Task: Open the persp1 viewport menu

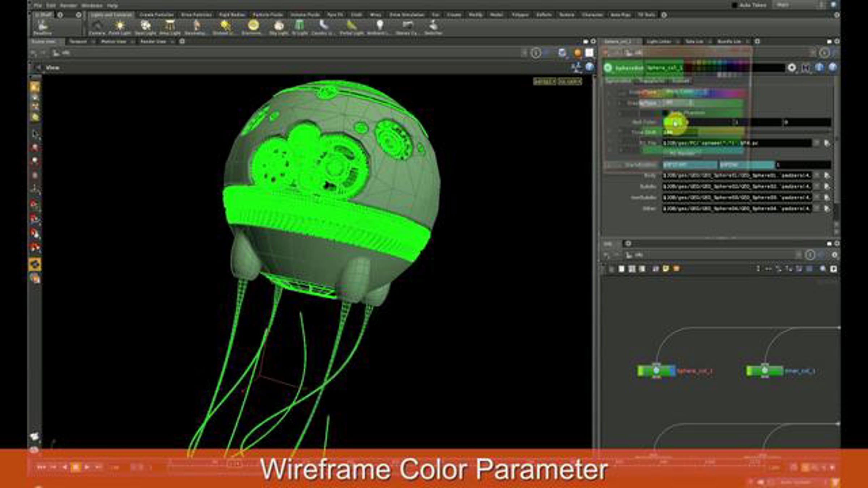Action: [544, 82]
